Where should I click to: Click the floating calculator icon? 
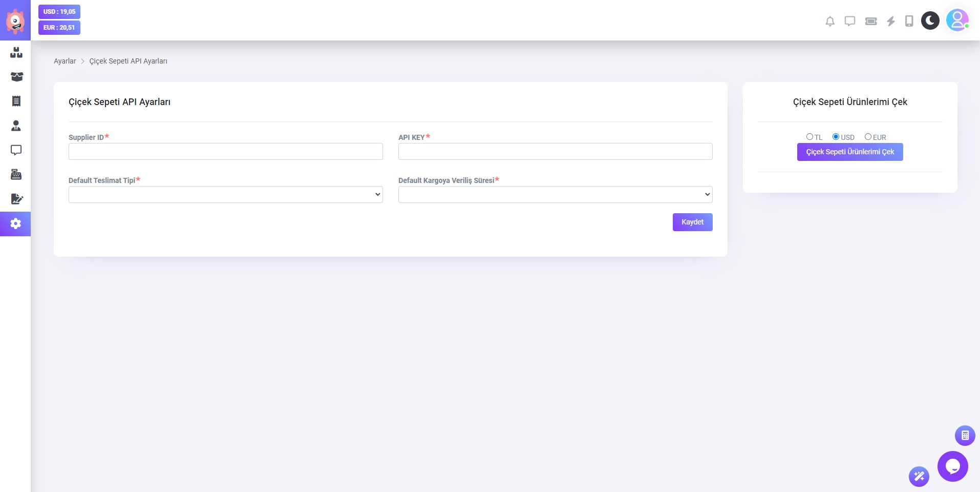pos(965,436)
